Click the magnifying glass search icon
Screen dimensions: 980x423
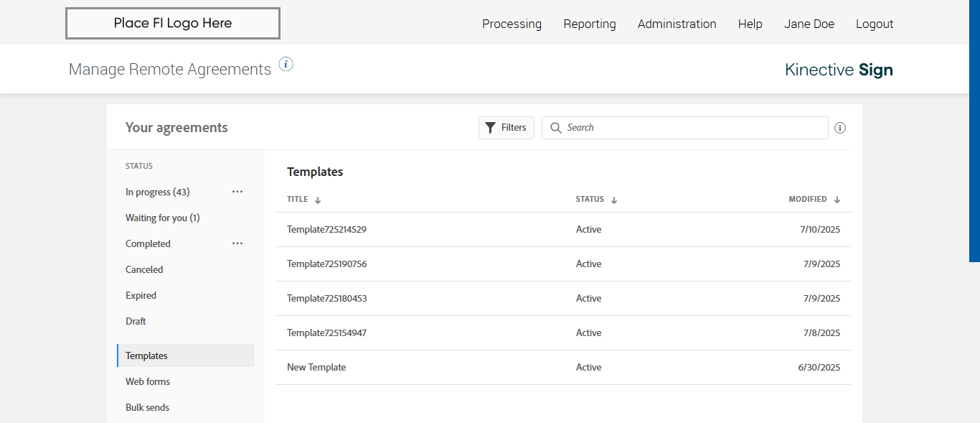pyautogui.click(x=555, y=128)
